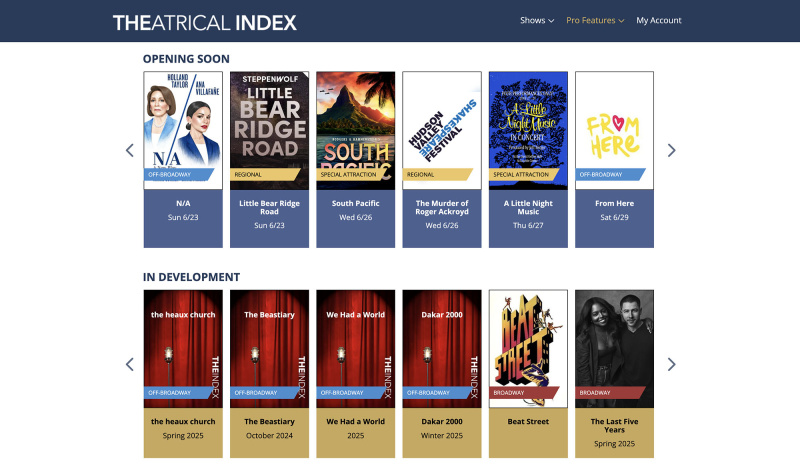Screen dimensions: 800x471
Task: Click the Sun 6/23 date under N/A
Action: tap(183, 217)
